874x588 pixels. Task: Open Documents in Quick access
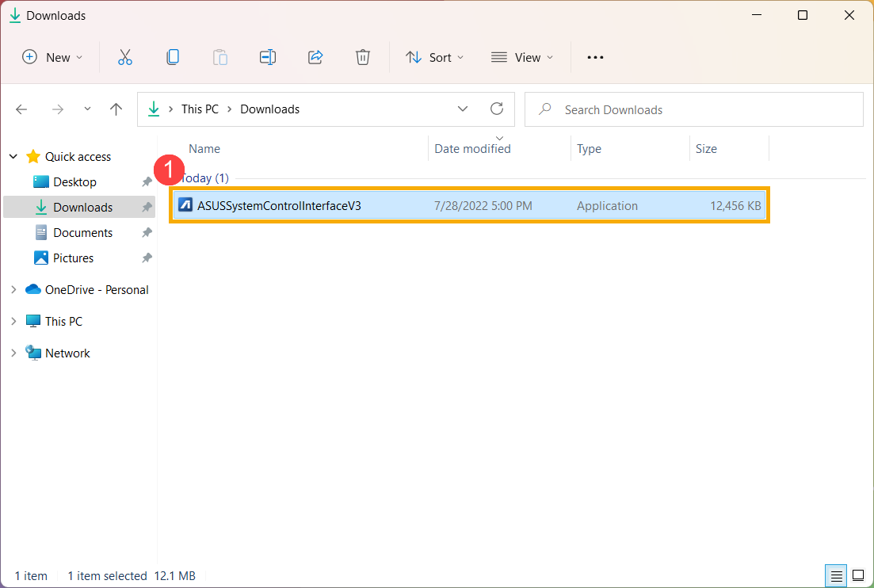(x=82, y=232)
